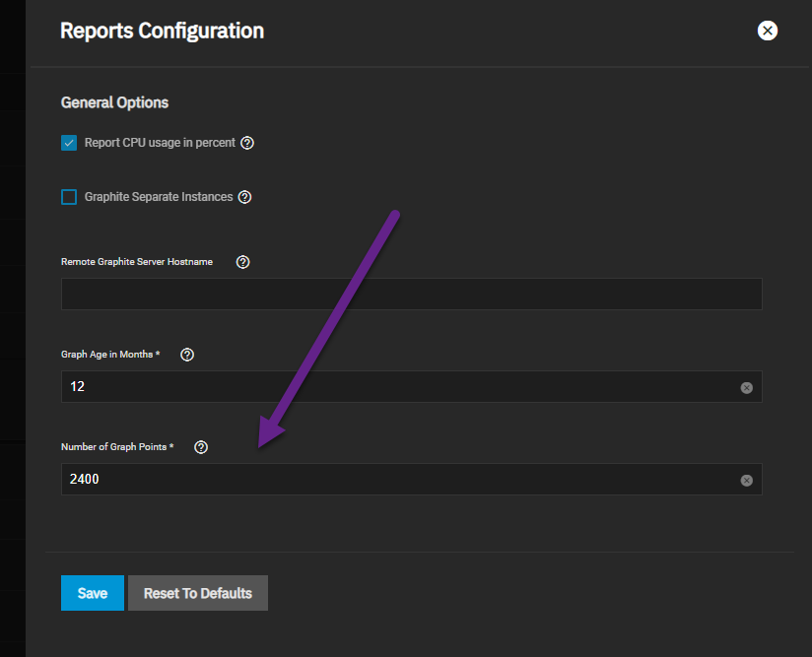Viewport: 812px width, 657px height.
Task: Show help tooltip for Graphite Separate Instances
Action: (245, 197)
